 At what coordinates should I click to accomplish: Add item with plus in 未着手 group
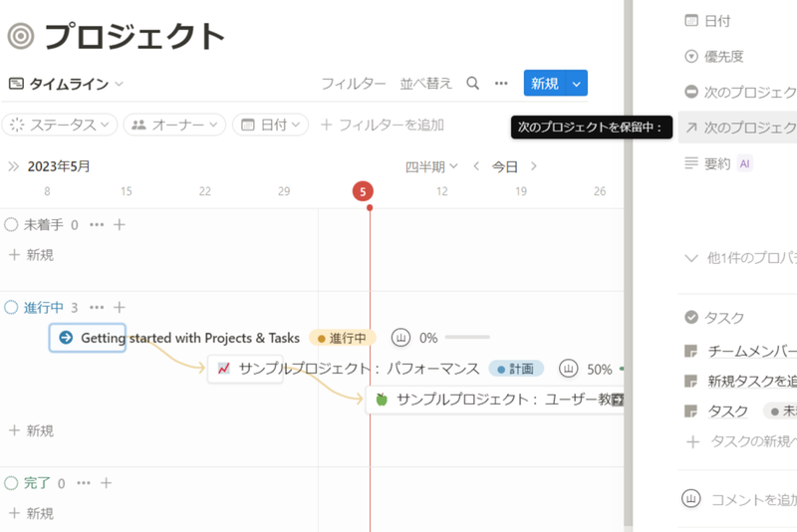[x=119, y=224]
